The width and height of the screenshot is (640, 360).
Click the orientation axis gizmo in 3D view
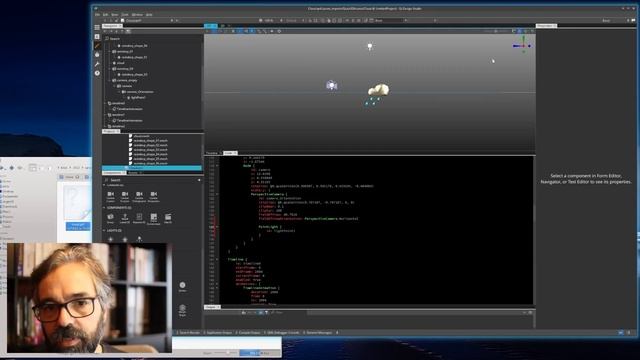tap(522, 45)
